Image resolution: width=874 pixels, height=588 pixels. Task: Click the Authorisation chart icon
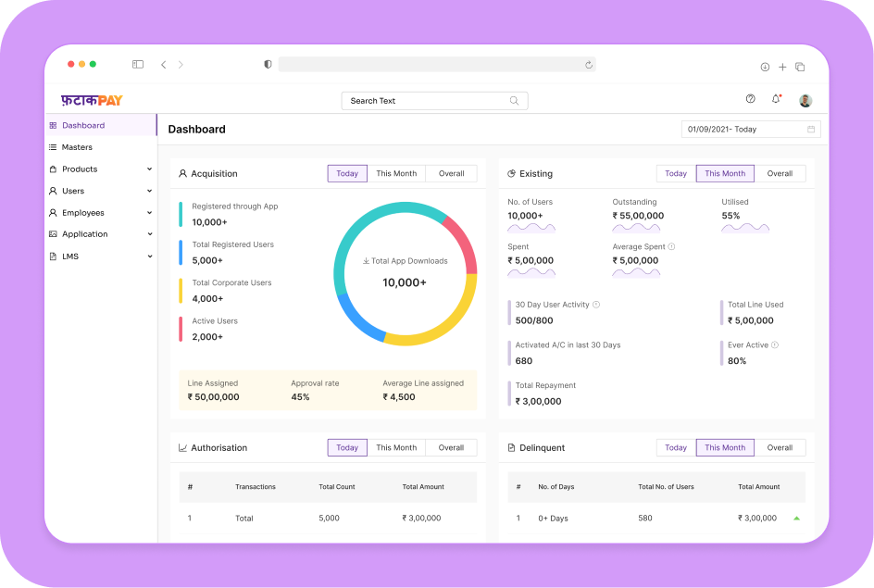[x=182, y=447]
